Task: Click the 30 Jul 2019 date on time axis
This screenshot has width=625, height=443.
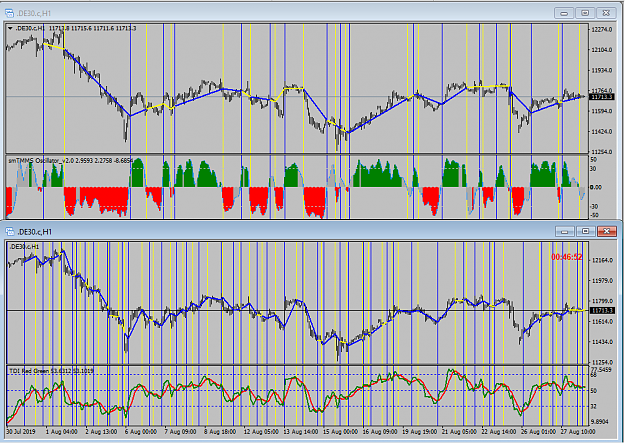Action: point(21,432)
